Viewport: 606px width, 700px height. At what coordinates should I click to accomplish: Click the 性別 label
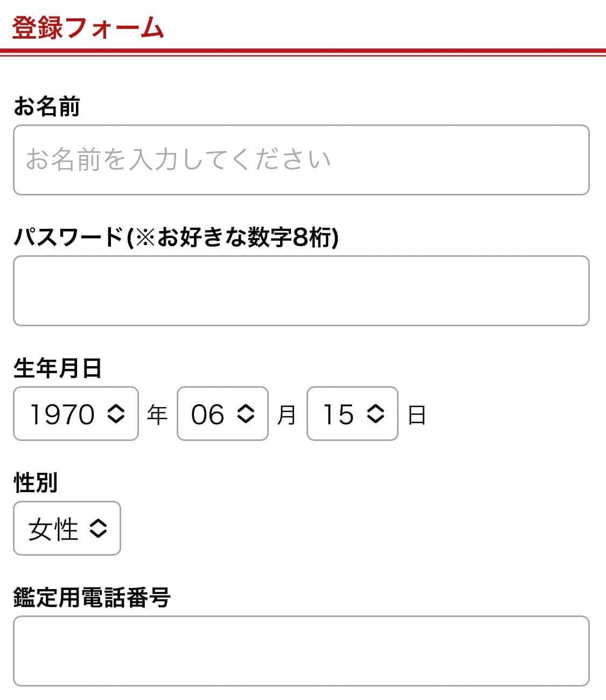tap(36, 482)
